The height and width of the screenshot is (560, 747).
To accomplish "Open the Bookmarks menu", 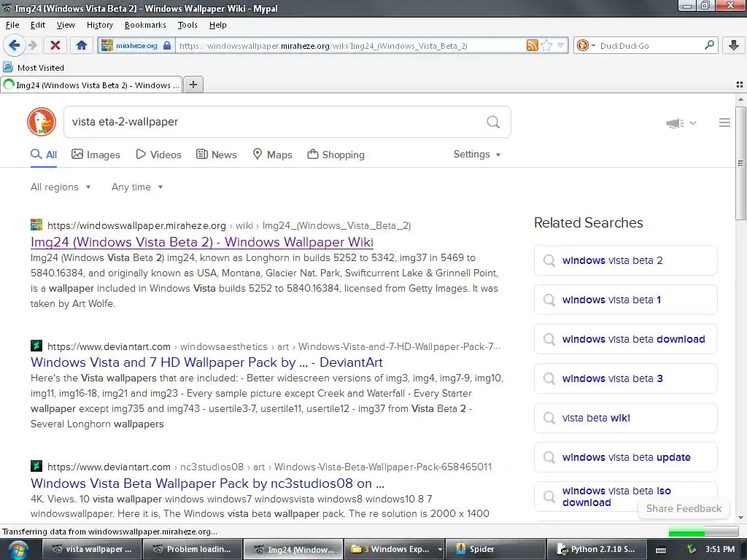I will (145, 25).
